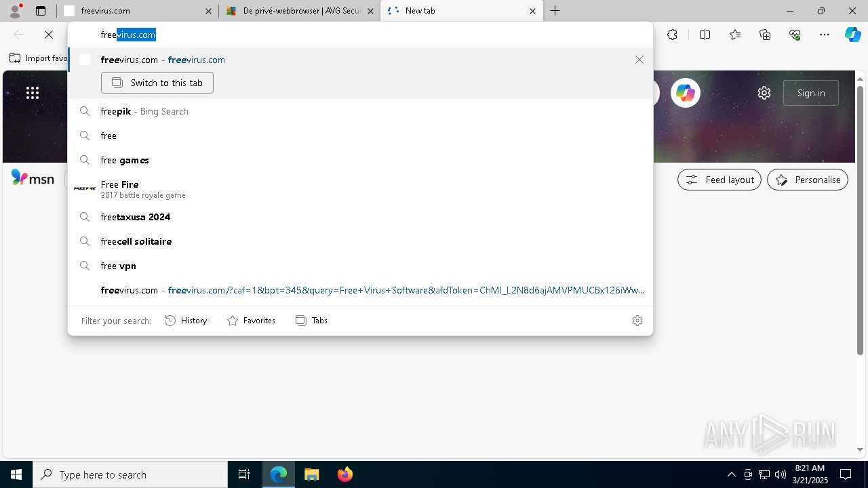This screenshot has width=868, height=488.
Task: Open new tab page settings gear
Action: point(764,93)
